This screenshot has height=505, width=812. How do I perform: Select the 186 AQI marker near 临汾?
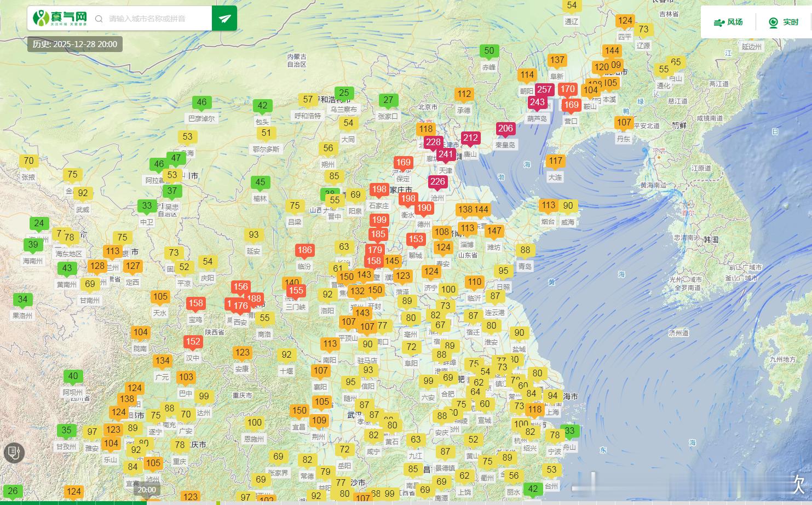[304, 250]
